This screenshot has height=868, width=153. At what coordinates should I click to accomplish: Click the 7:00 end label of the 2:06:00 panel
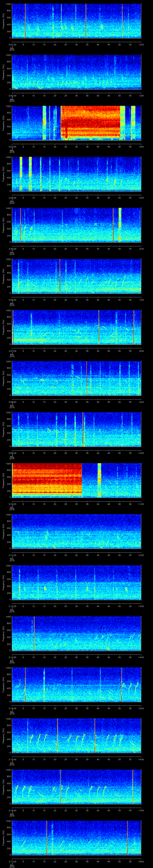coord(141,300)
